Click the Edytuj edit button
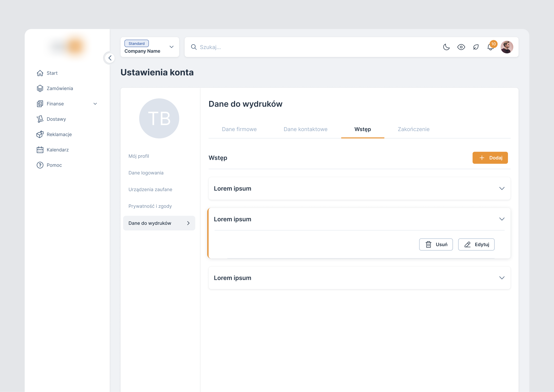 (476, 245)
